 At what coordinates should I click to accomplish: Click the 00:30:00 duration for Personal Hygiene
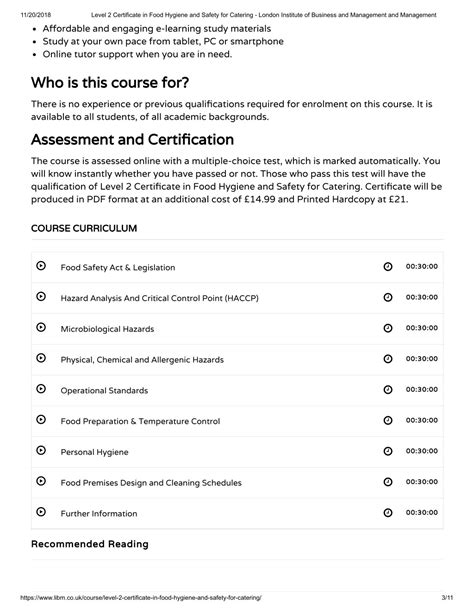422,451
